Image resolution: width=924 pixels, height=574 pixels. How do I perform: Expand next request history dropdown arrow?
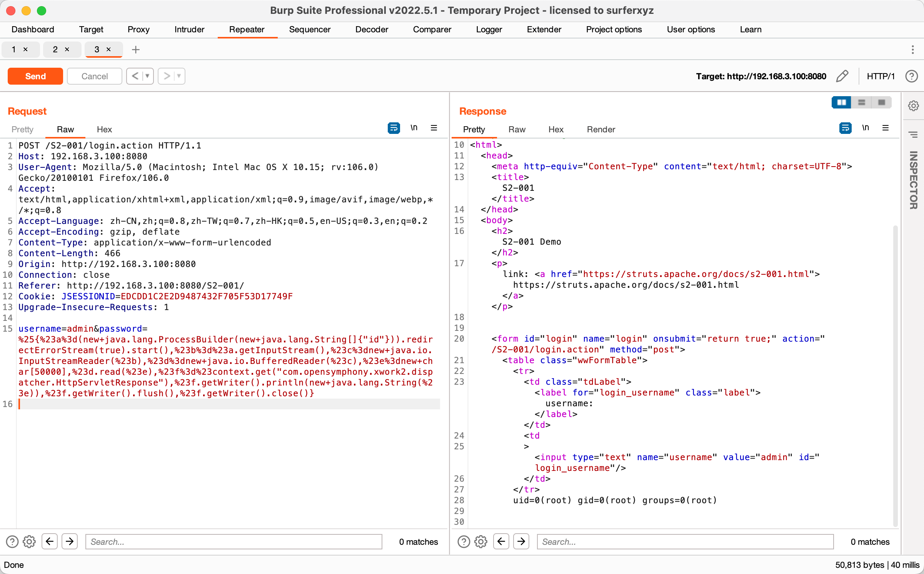(x=179, y=76)
